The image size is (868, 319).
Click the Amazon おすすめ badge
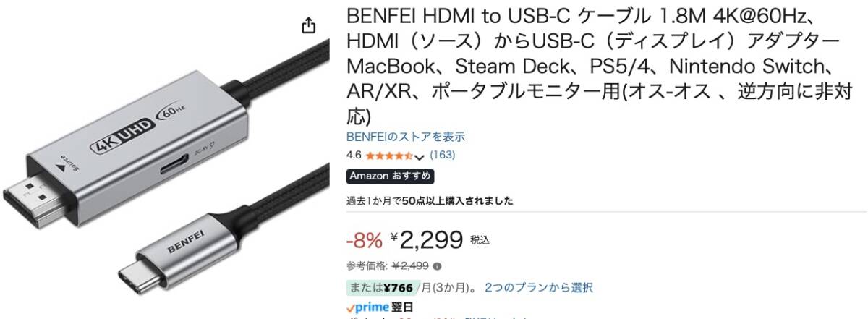tap(391, 176)
